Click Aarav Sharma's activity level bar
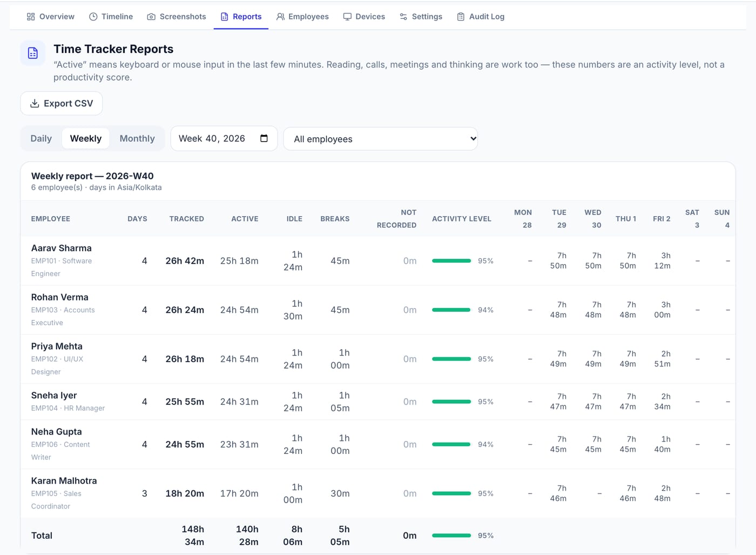 (451, 261)
